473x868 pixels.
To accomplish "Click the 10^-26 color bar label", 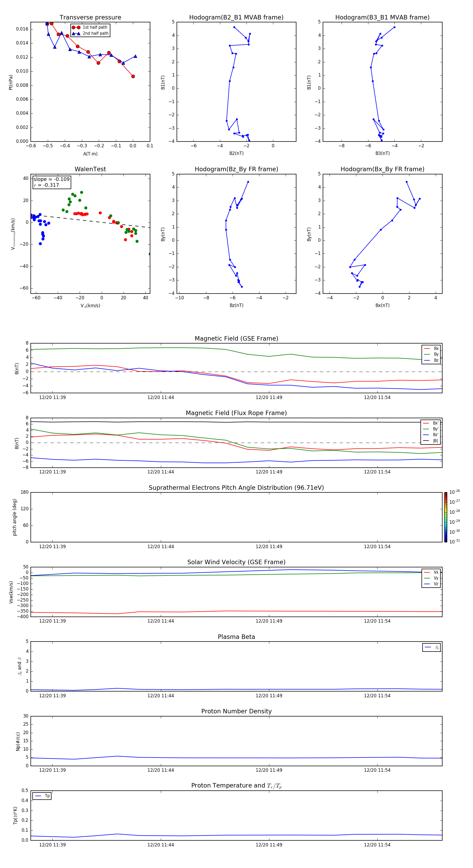I will point(454,492).
